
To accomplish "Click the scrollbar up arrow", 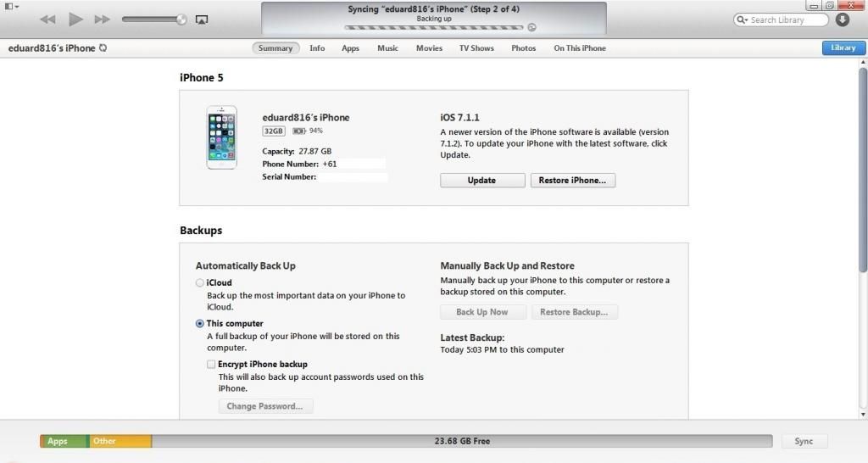I will click(862, 63).
